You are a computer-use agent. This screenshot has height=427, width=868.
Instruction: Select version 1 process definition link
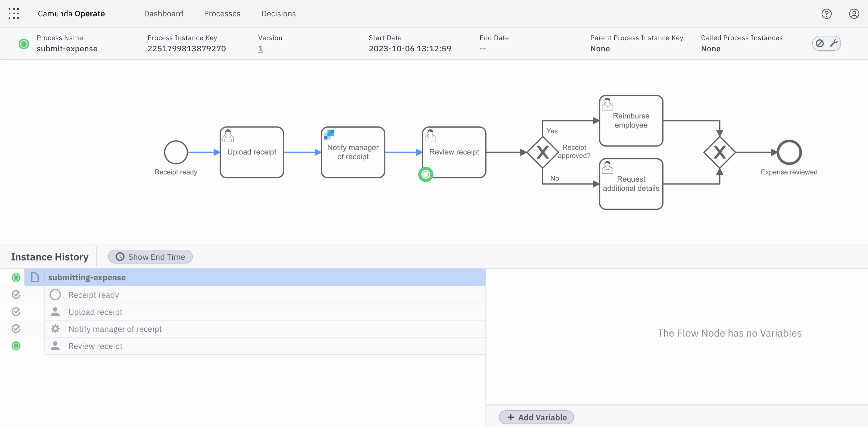[x=261, y=48]
